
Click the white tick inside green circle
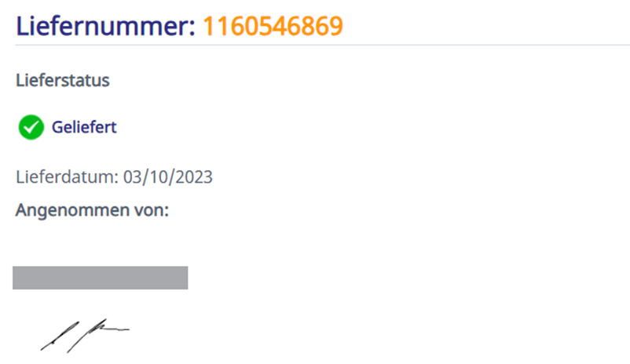coord(31,128)
